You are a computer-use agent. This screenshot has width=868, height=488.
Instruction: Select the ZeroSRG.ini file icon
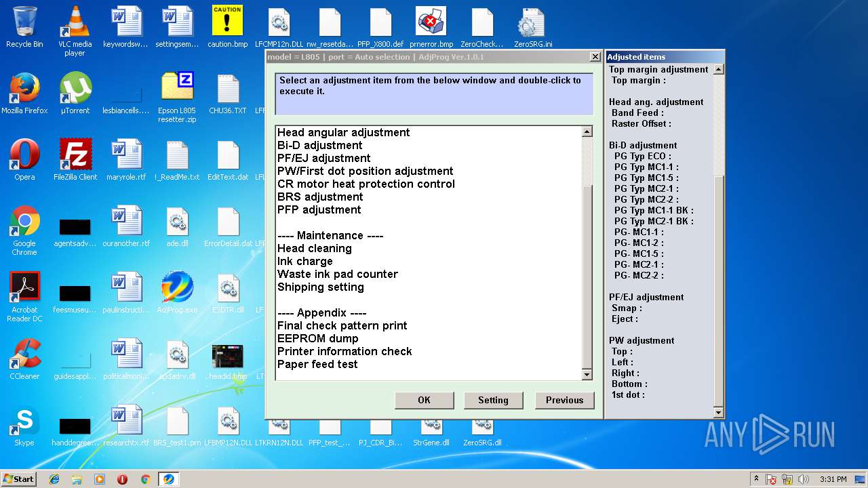(x=533, y=27)
